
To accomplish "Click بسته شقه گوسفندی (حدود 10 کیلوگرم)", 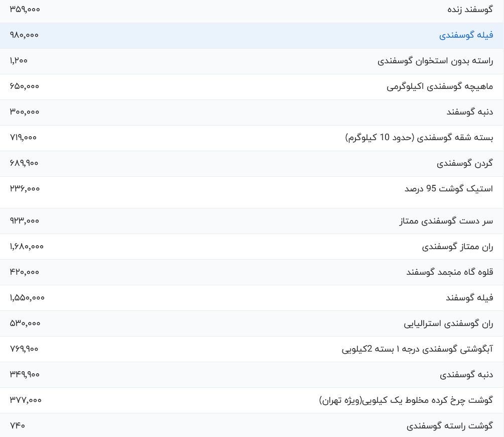I will [x=419, y=138].
